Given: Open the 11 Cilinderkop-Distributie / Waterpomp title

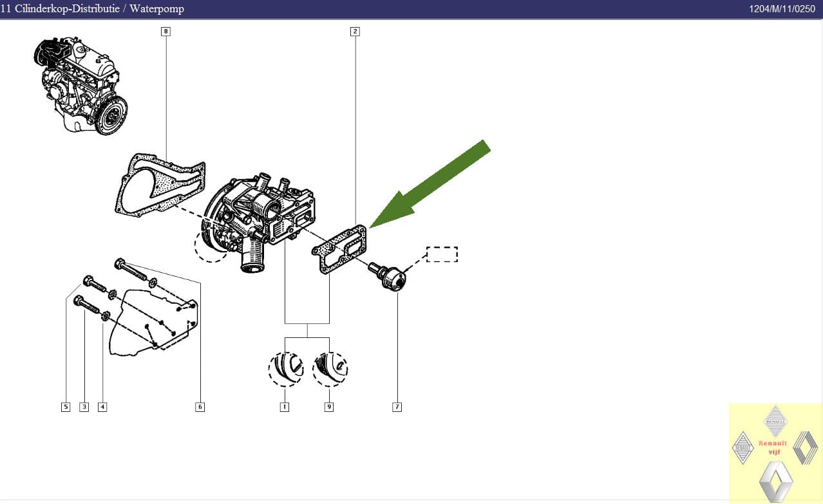Looking at the screenshot, I should click(x=92, y=8).
